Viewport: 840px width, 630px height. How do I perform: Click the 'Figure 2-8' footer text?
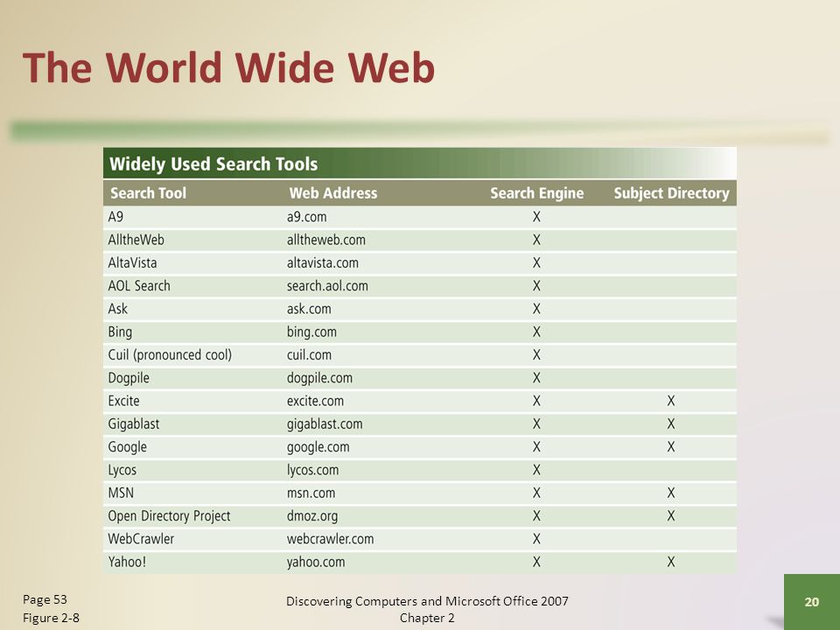(x=51, y=618)
